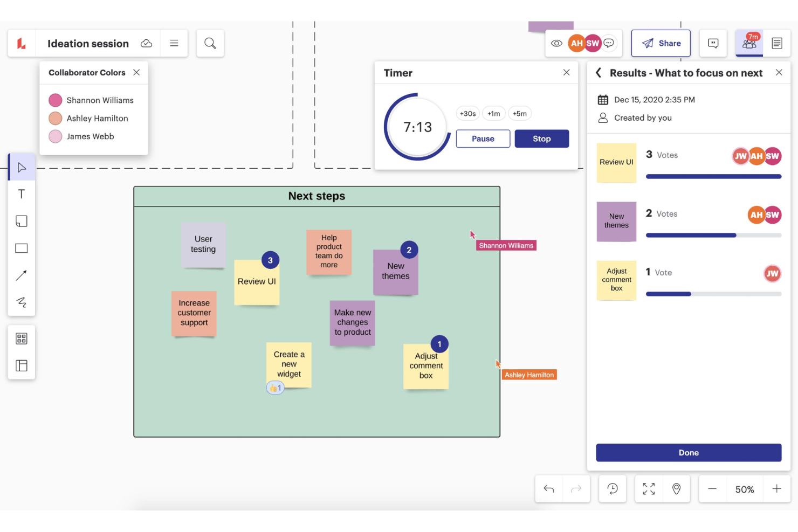The image size is (798, 532).
Task: Click Shannon Williams' pink color swatch
Action: point(56,100)
